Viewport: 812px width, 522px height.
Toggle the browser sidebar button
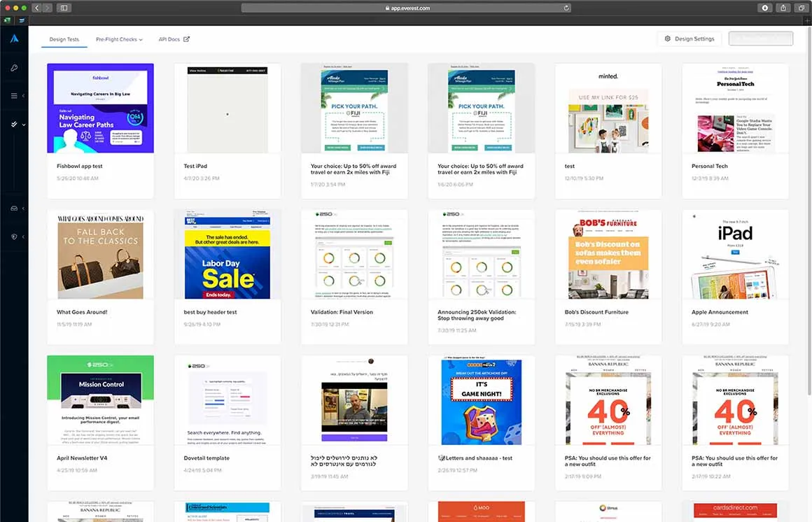click(x=64, y=8)
